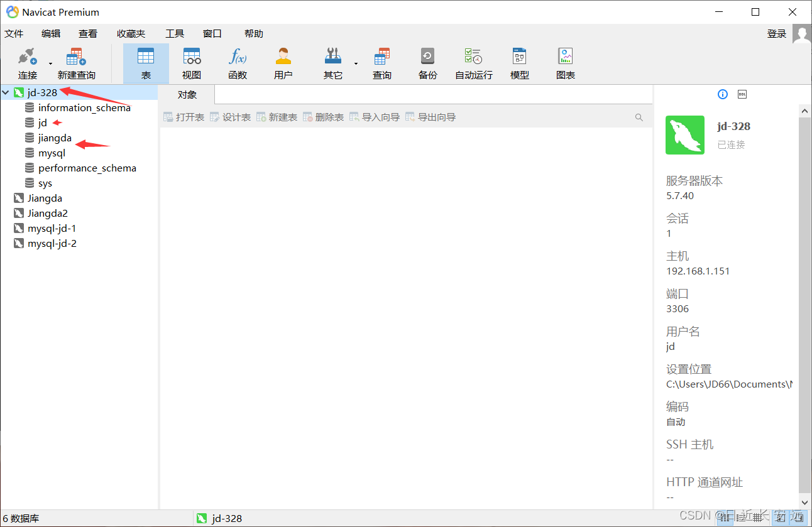Click the 导入向导 button
812x527 pixels.
[x=375, y=117]
